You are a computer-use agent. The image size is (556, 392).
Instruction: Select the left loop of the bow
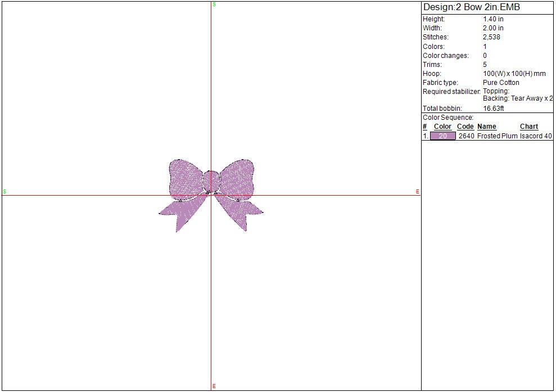[186, 177]
